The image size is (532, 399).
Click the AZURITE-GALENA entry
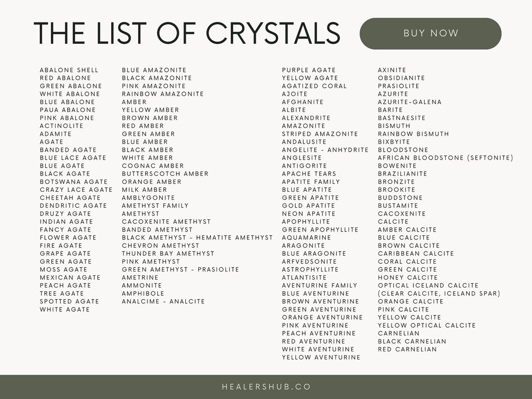click(x=410, y=102)
